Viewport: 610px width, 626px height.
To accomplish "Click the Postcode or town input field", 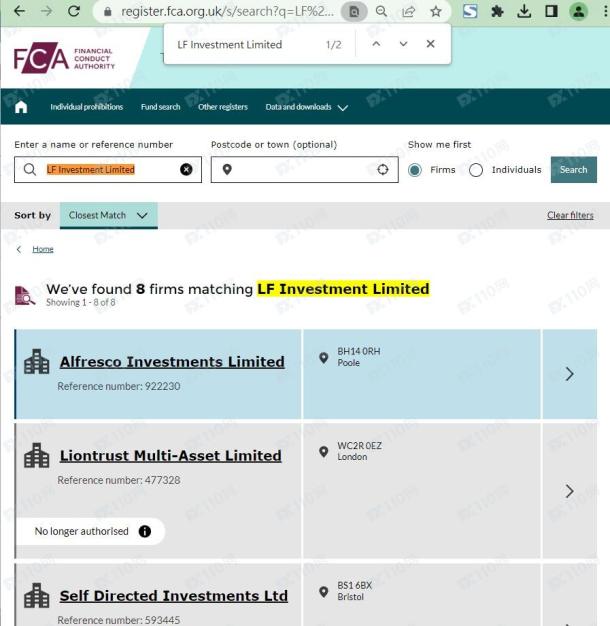I will point(305,170).
